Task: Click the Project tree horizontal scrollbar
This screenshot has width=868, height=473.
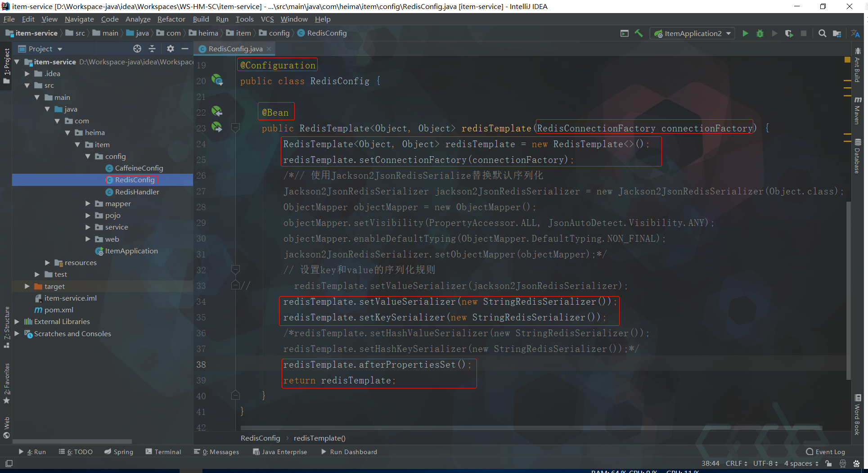Action: coord(72,441)
